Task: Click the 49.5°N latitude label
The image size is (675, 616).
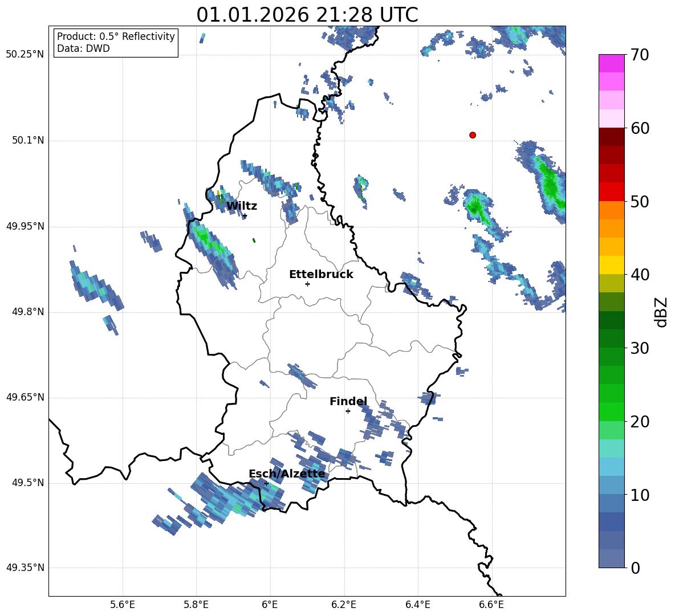Action: pos(28,483)
